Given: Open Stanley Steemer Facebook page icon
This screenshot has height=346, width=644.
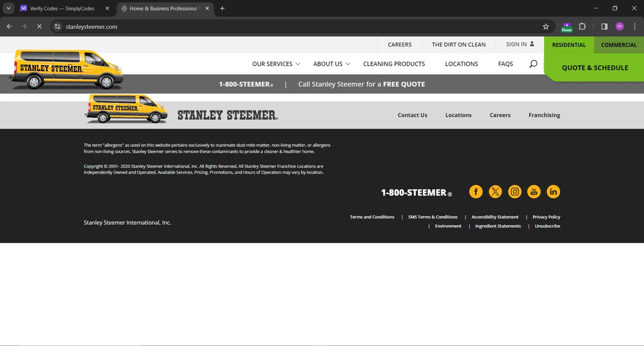Looking at the screenshot, I should click(x=476, y=192).
